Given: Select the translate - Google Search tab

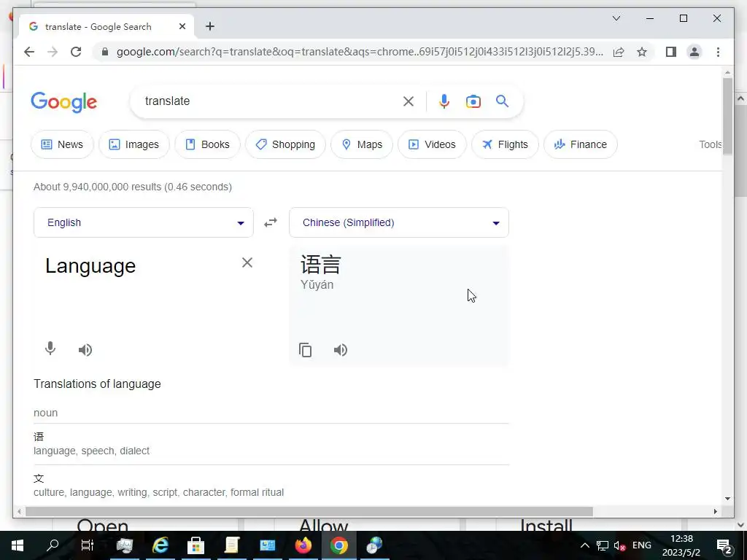Looking at the screenshot, I should tap(107, 26).
